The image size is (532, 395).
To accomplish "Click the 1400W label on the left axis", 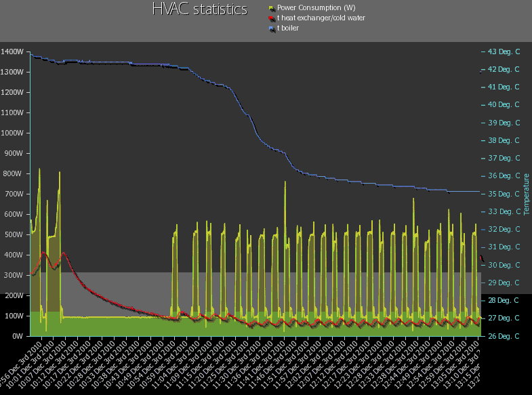I will [13, 51].
